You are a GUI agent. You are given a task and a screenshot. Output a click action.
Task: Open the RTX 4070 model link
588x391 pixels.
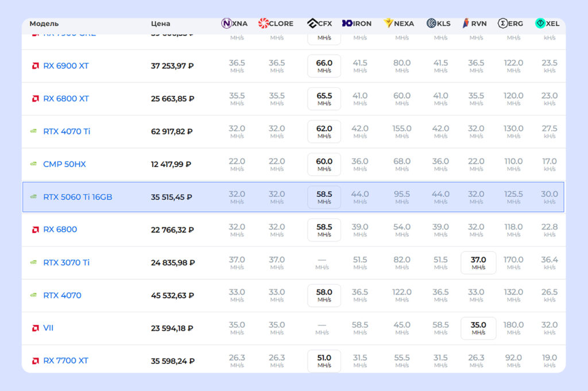(x=62, y=296)
